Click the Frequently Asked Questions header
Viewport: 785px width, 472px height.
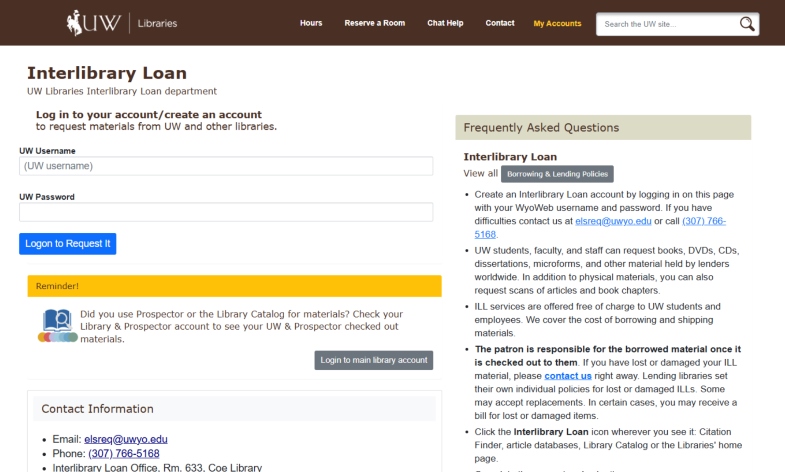603,128
